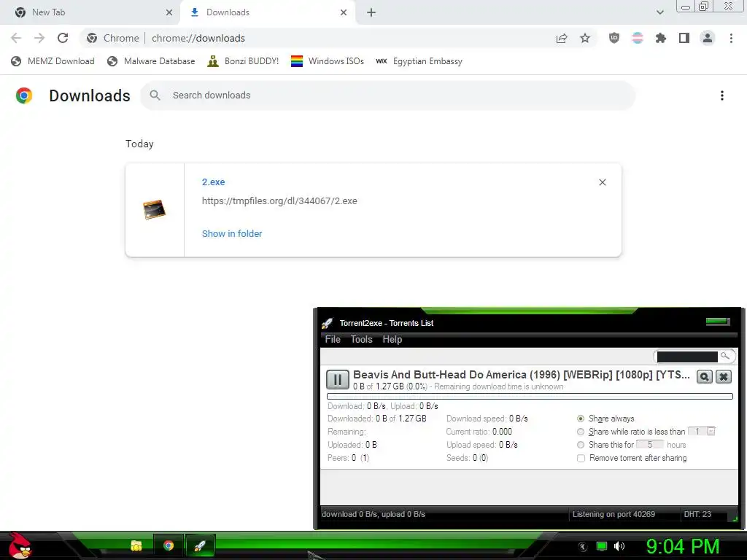Go back in Chrome
Viewport: 747px width, 560px height.
coord(16,38)
